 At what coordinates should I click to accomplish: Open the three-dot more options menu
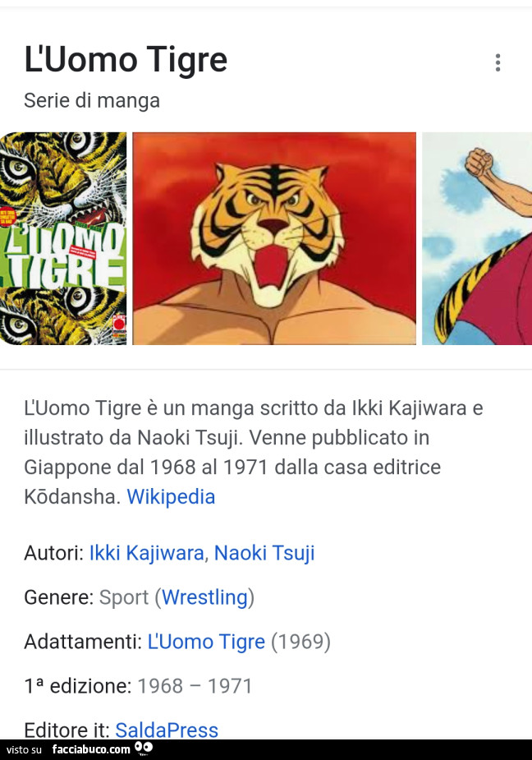(498, 62)
